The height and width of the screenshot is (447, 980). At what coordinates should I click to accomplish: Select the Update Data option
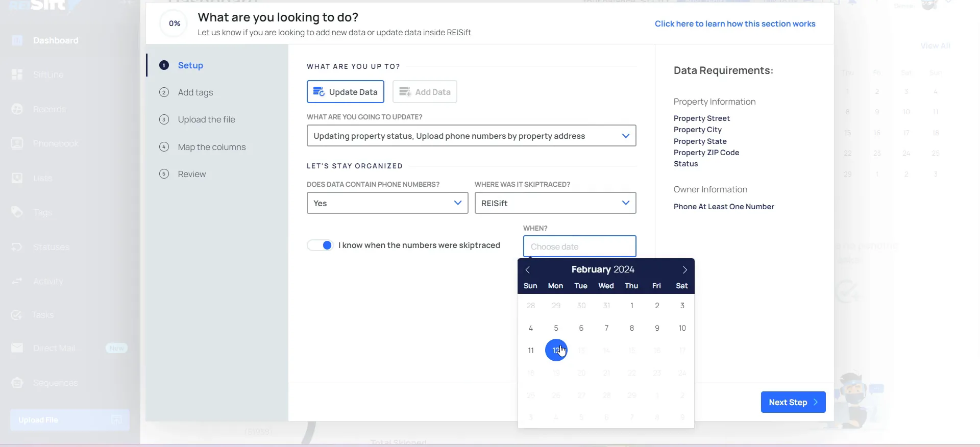pos(346,92)
